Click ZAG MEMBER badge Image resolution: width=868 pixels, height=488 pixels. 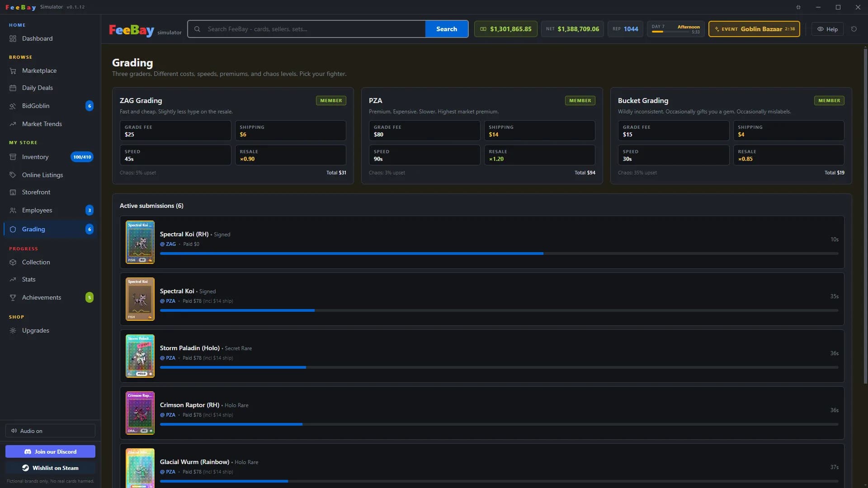(331, 101)
